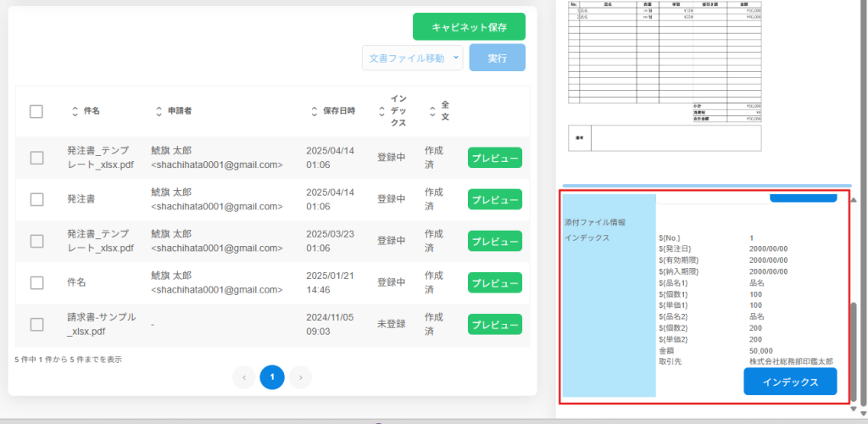The width and height of the screenshot is (868, 424).
Task: Sort table by 件名 column arrows
Action: 75,111
